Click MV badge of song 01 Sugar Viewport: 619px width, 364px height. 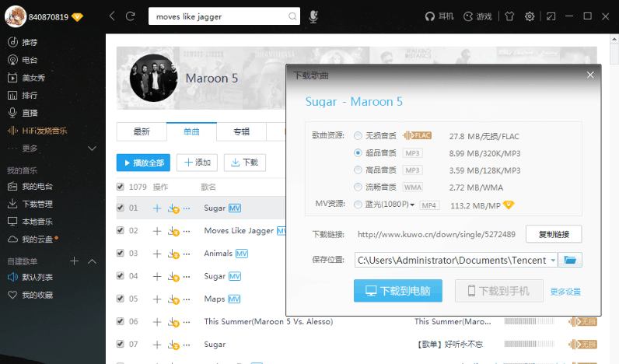pos(235,208)
